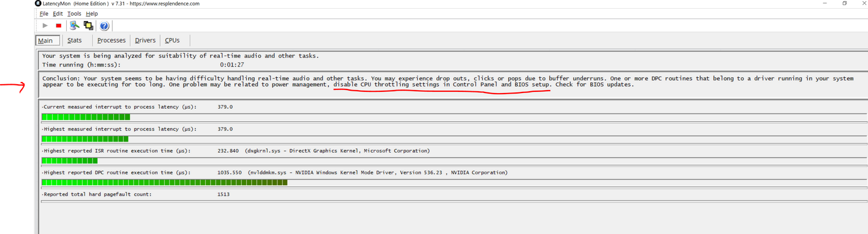Click the LatencyMon app icon in title bar
This screenshot has height=234, width=868.
point(39,4)
